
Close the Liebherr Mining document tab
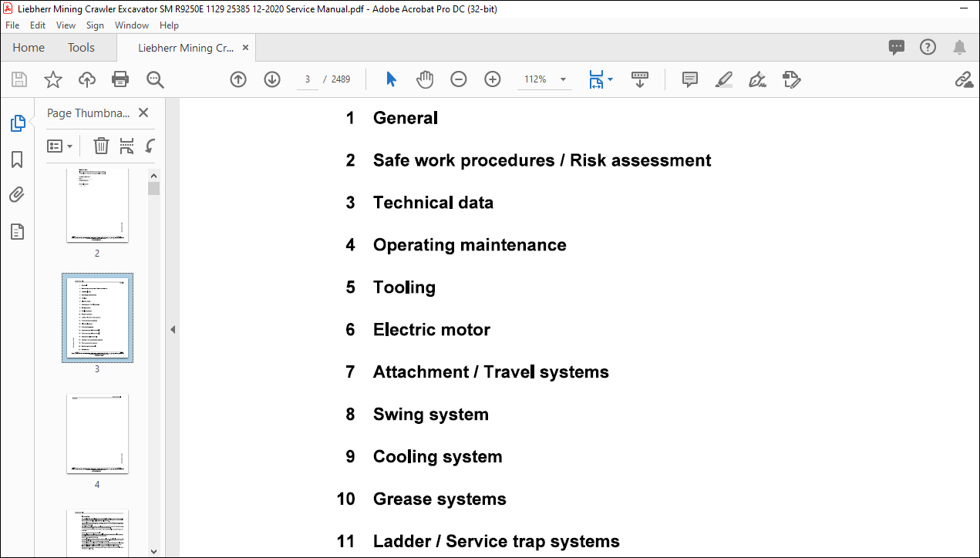[x=245, y=48]
